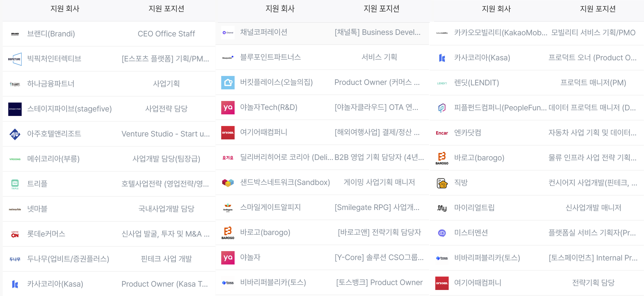Click the toss logo beside [토스페이먼츠] Internal Pr...
Viewport: 644px width, 296px height.
tap(442, 258)
